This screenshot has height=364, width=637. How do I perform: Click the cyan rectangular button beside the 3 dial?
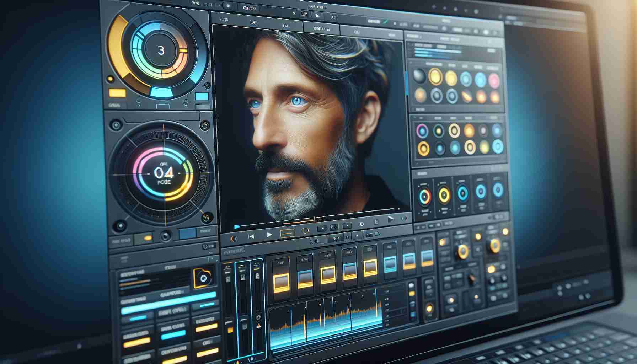click(x=202, y=96)
